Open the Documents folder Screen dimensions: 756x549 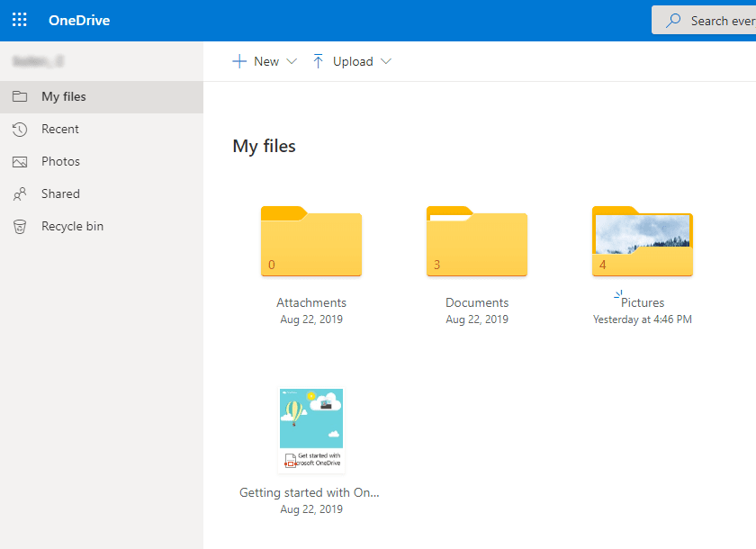(477, 242)
